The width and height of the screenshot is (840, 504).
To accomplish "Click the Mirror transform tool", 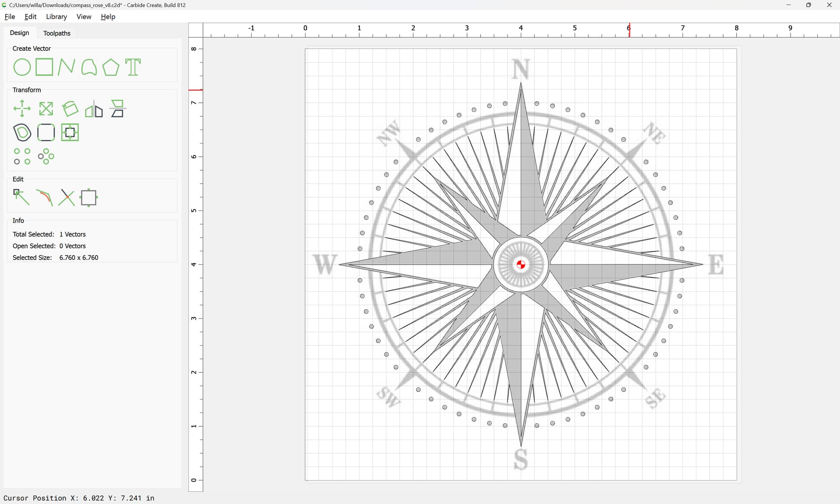I will tap(94, 108).
